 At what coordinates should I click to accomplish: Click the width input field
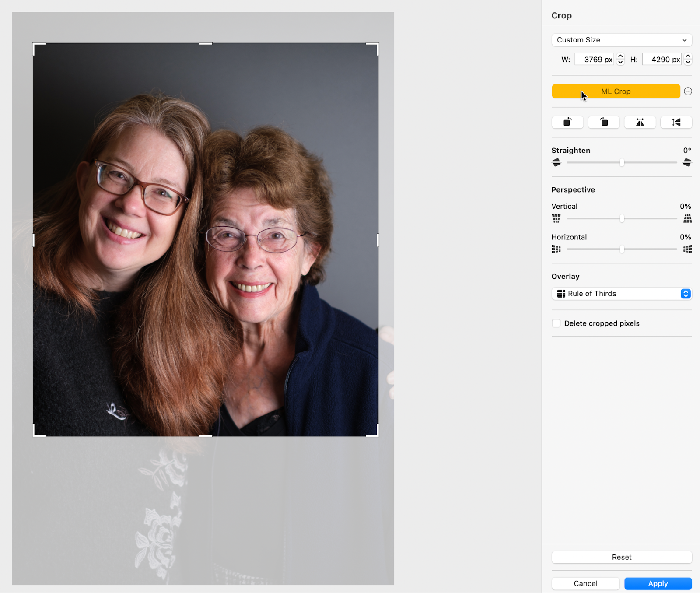[x=594, y=60]
